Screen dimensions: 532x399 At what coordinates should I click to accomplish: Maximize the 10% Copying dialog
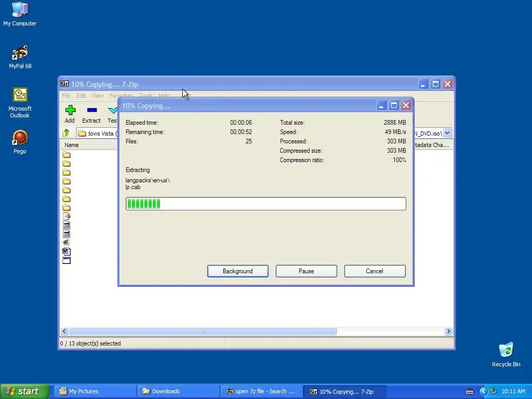click(x=394, y=105)
